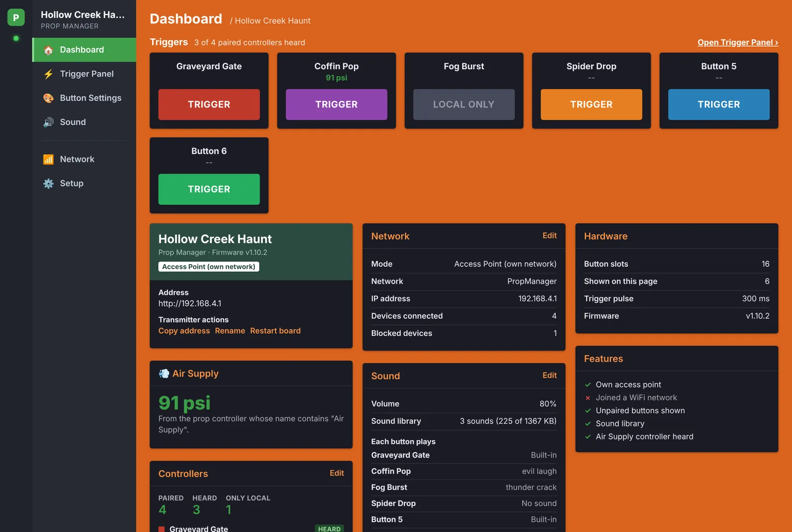Click the Fog Burst thunder crack row

[464, 487]
